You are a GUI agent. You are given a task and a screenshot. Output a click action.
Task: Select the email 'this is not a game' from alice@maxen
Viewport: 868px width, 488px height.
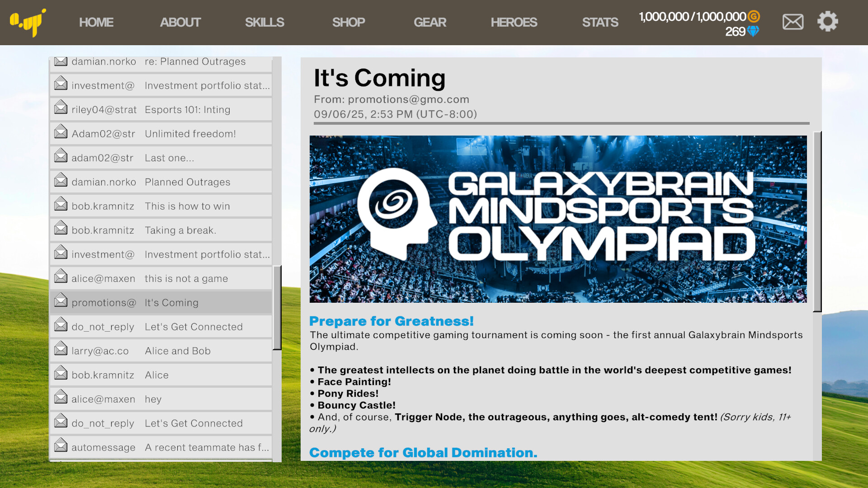point(160,278)
